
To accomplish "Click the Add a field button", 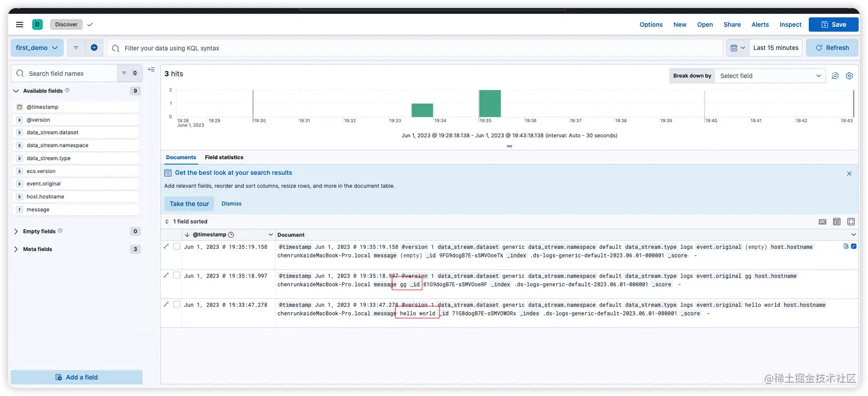I will coord(76,377).
